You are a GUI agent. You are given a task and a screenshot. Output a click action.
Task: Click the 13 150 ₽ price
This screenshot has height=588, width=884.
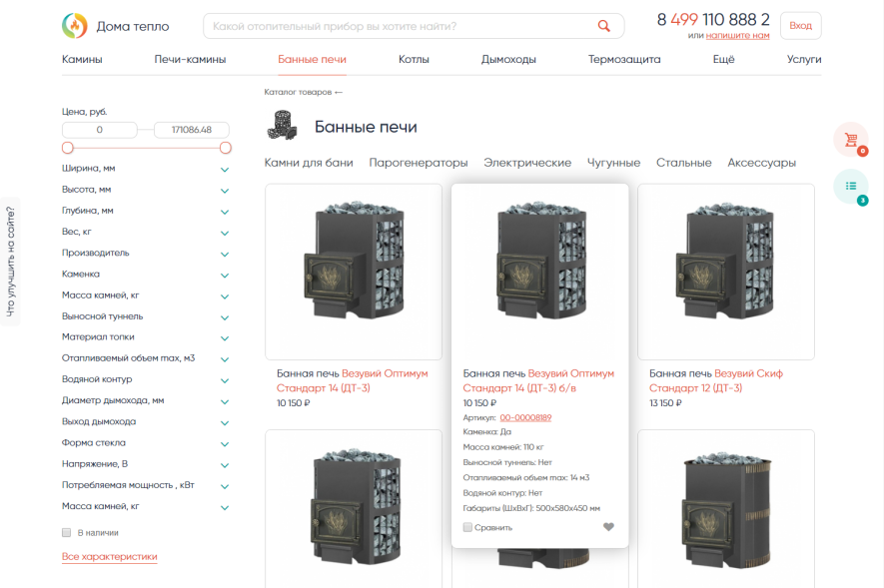(665, 403)
